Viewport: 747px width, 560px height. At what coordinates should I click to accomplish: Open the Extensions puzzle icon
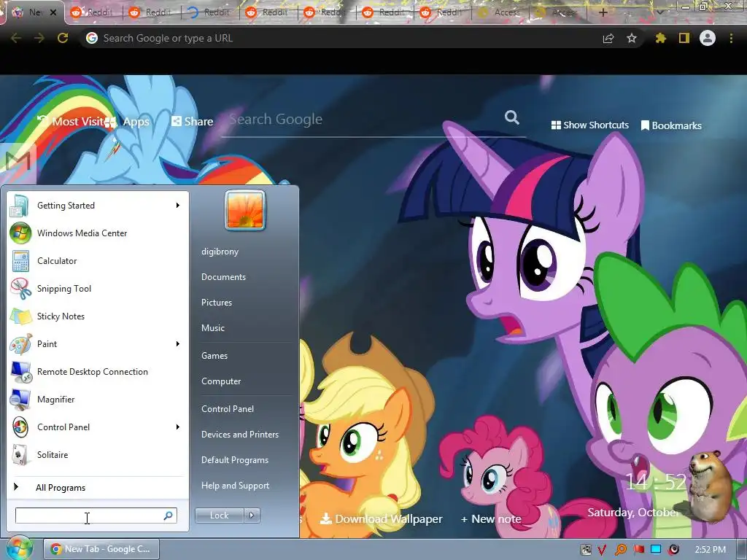coord(660,38)
